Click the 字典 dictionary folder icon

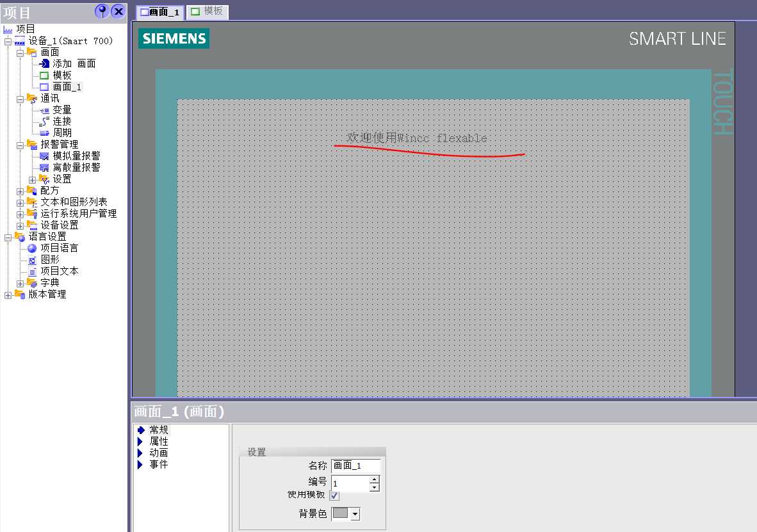click(32, 283)
